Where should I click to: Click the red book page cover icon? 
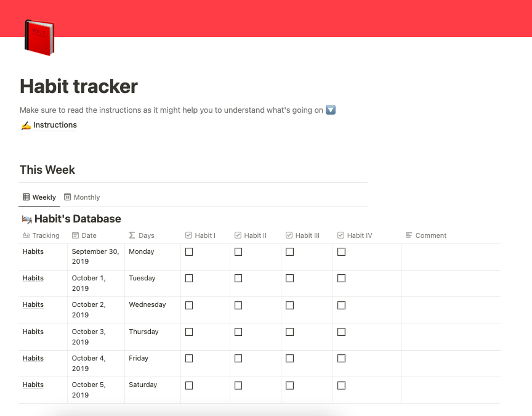point(39,37)
